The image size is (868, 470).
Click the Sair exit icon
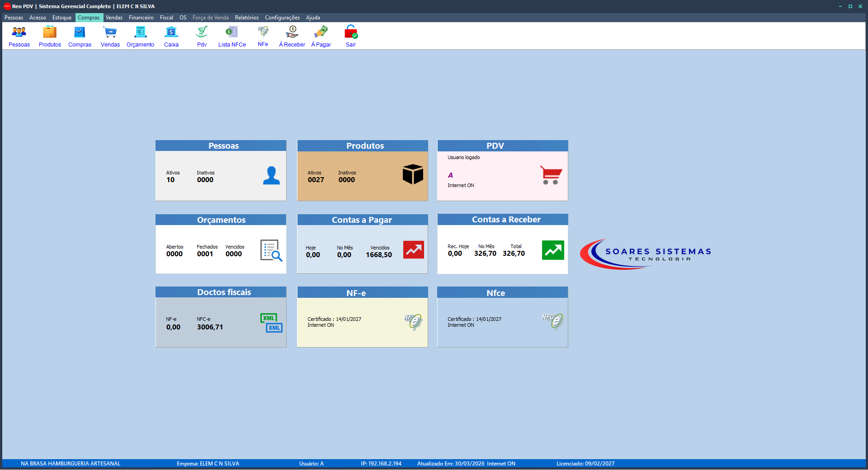click(x=351, y=36)
